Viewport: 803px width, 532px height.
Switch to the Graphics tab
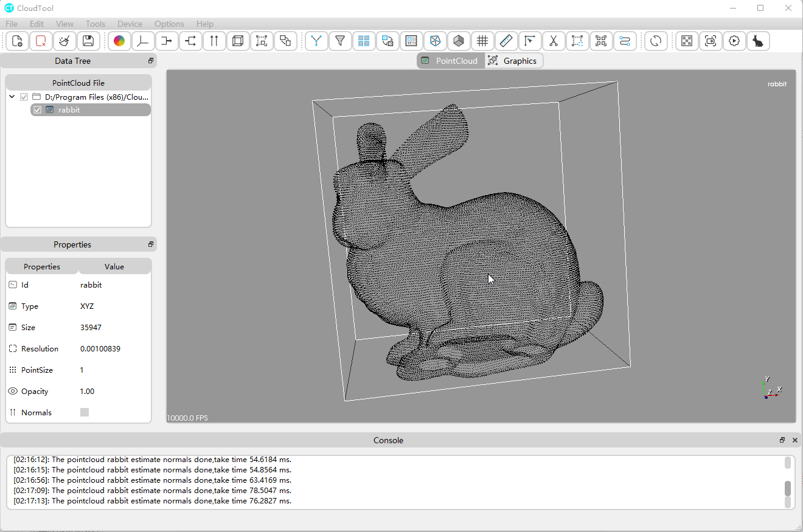(513, 61)
